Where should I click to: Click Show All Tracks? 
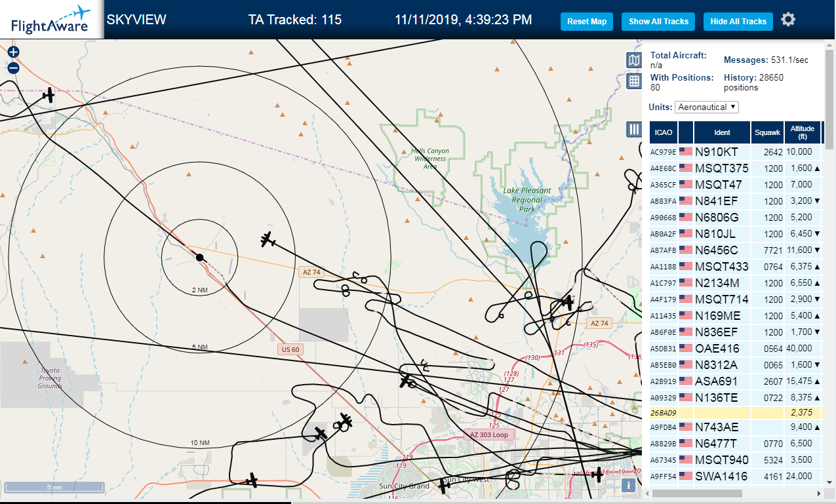658,21
